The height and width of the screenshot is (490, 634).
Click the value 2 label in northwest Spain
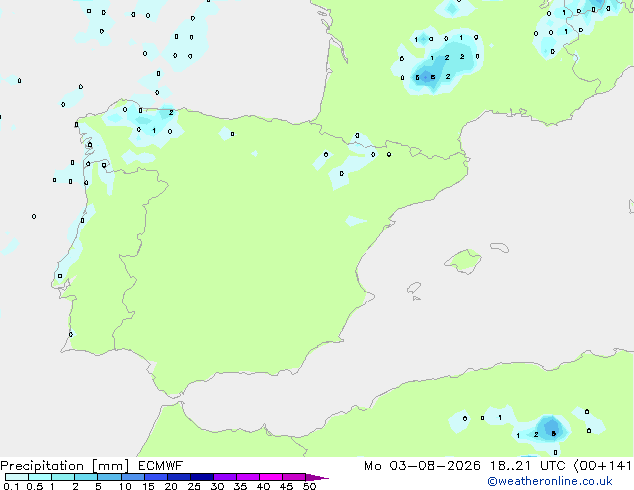(171, 112)
